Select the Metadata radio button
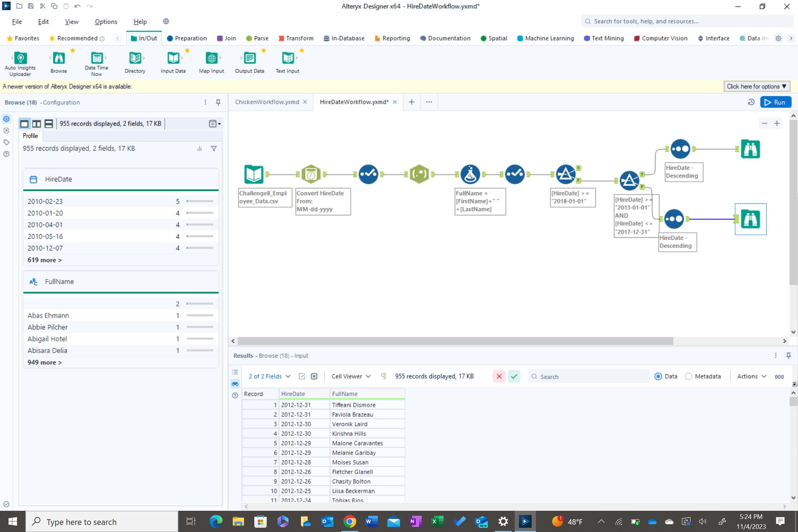Screen dimensions: 798x532 (x=688, y=377)
